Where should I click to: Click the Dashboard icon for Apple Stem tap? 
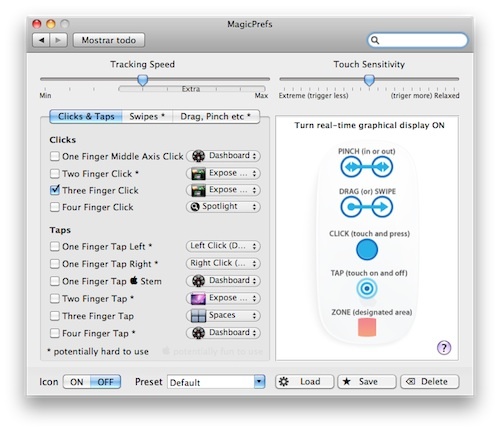pyautogui.click(x=198, y=281)
